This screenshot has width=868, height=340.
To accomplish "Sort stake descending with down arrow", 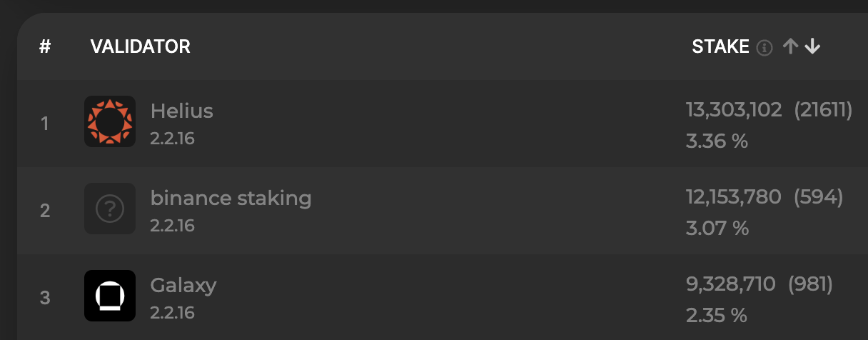I will [x=812, y=47].
